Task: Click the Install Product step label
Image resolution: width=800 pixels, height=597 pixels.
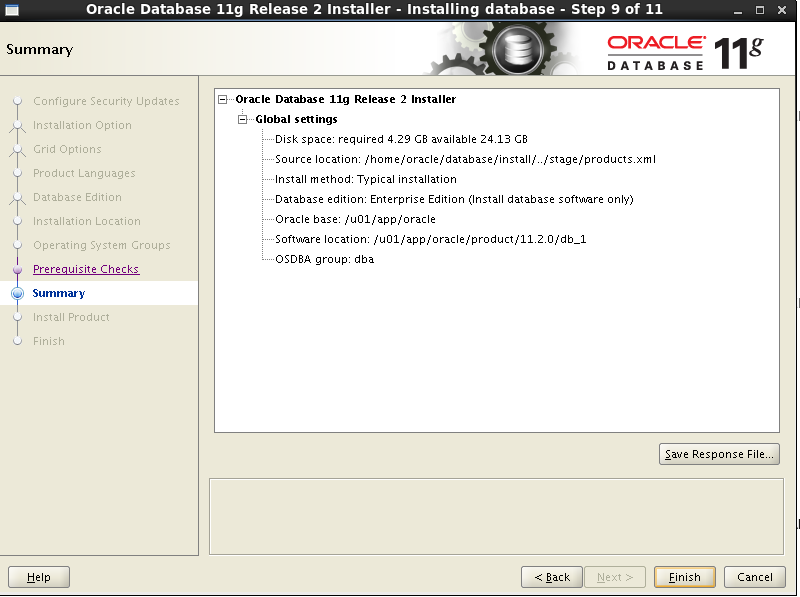Action: [x=71, y=317]
